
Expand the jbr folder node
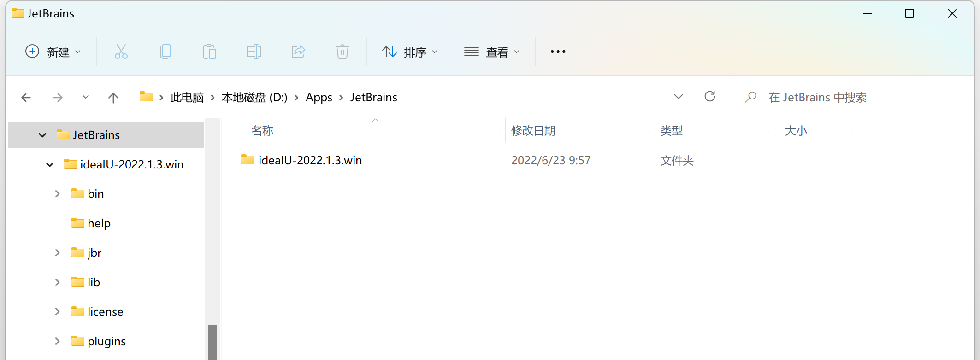[x=57, y=253]
